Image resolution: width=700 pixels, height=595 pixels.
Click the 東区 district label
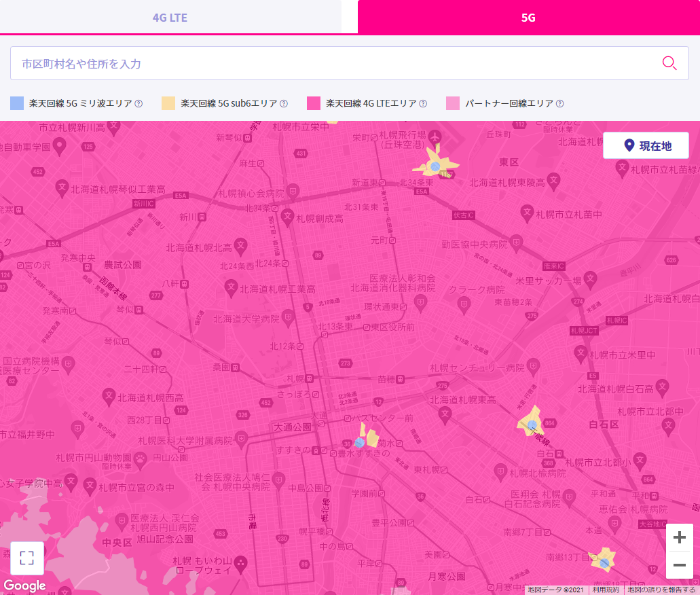coord(509,162)
